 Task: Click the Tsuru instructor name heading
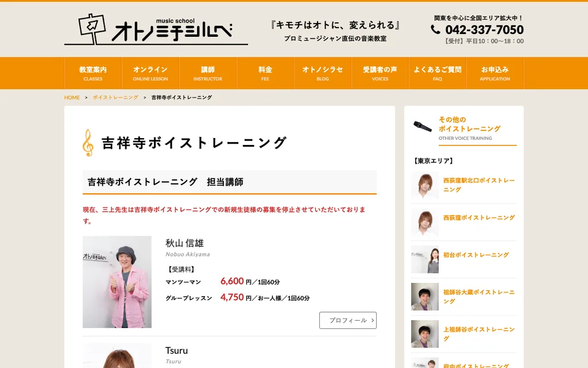click(177, 350)
